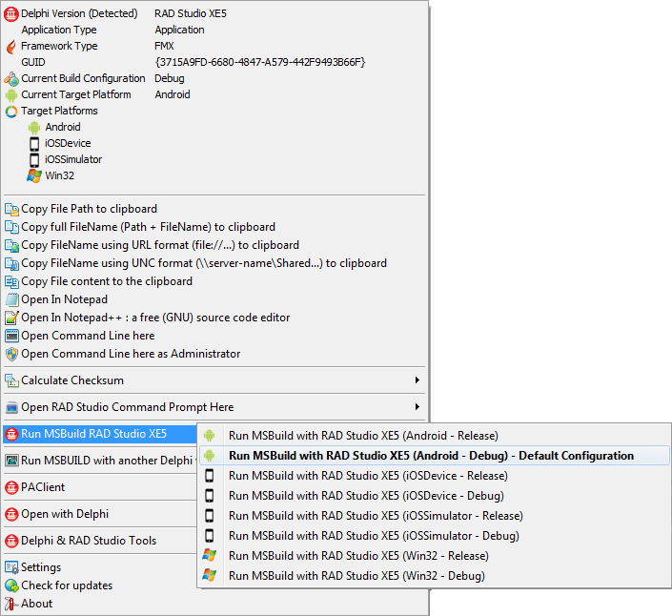Select Copy File Path to clipboard

point(214,209)
